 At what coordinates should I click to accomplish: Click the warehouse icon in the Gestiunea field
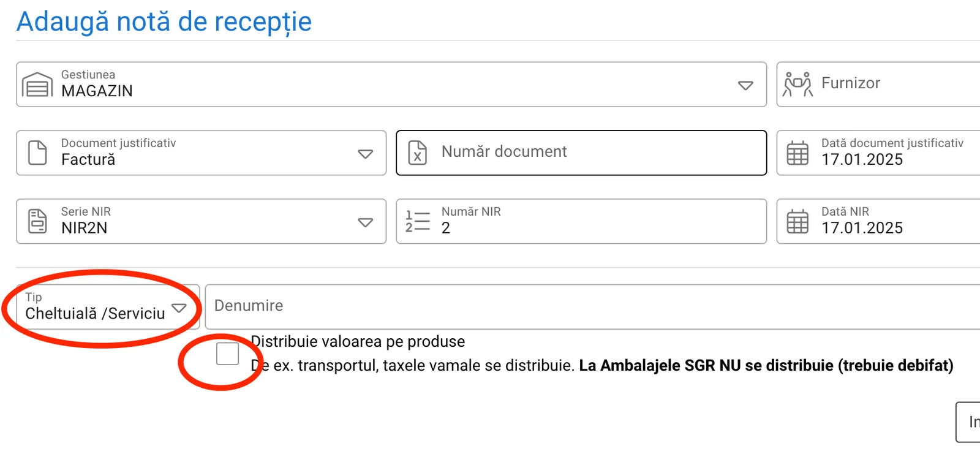[x=37, y=85]
